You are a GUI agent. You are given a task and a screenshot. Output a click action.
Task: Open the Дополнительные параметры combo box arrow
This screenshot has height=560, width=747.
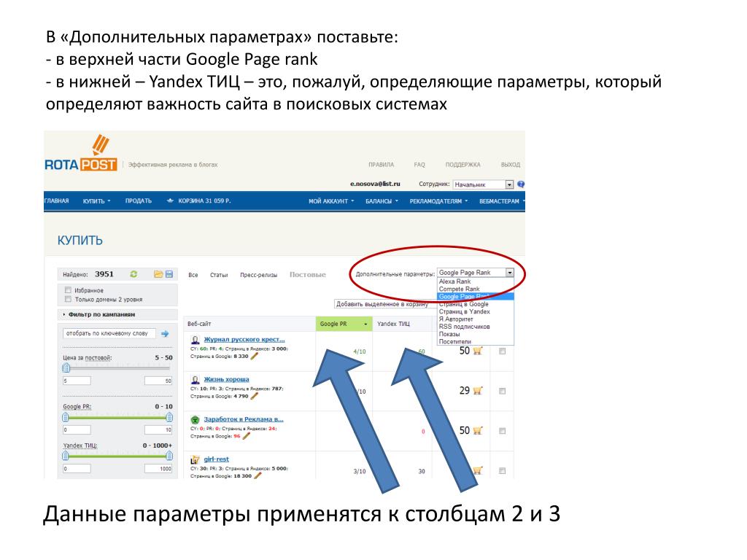pos(510,273)
